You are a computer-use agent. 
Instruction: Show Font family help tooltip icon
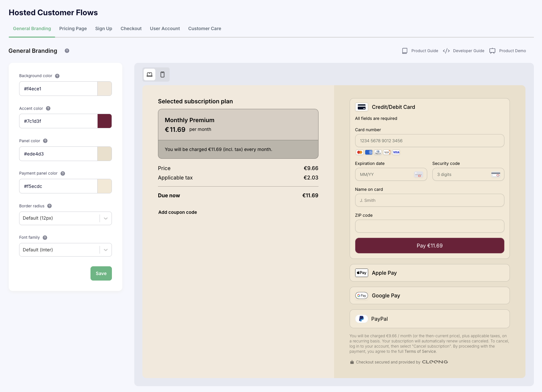point(45,237)
